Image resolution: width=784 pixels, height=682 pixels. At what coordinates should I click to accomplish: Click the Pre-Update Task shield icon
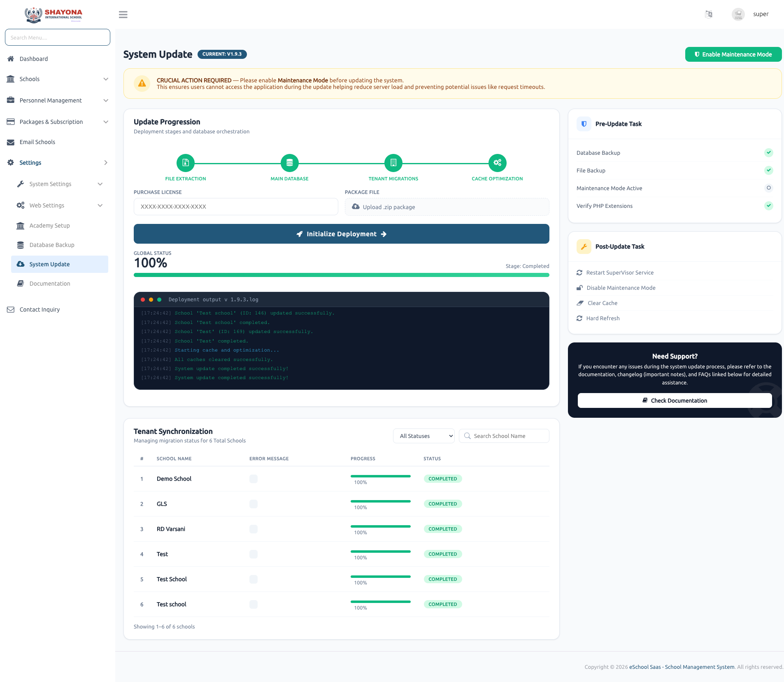pos(584,124)
